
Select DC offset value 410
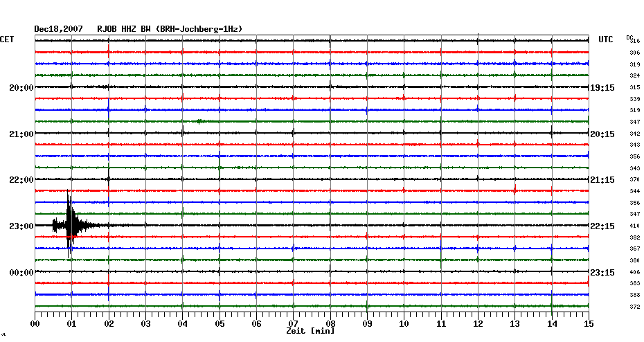point(635,226)
